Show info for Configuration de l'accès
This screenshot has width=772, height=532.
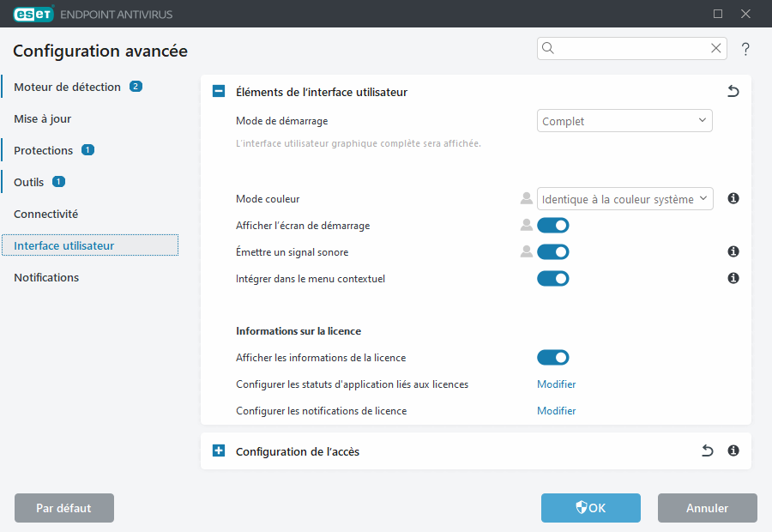pyautogui.click(x=733, y=450)
